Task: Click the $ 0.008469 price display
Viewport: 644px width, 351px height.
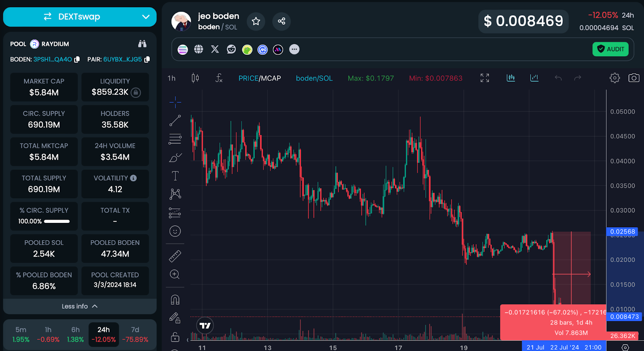Action: 523,21
